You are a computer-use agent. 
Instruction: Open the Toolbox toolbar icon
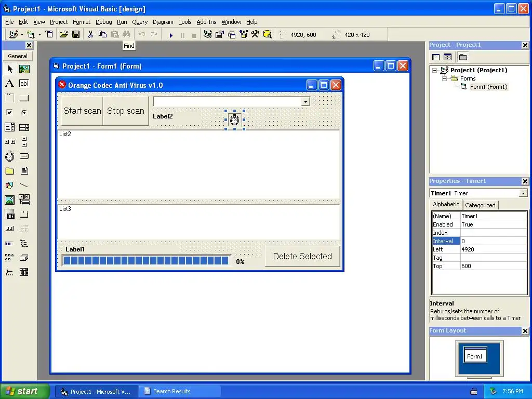coord(256,34)
